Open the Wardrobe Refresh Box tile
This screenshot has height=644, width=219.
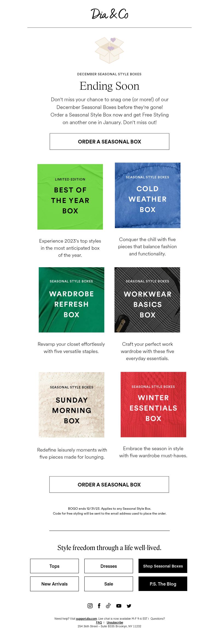tap(71, 300)
